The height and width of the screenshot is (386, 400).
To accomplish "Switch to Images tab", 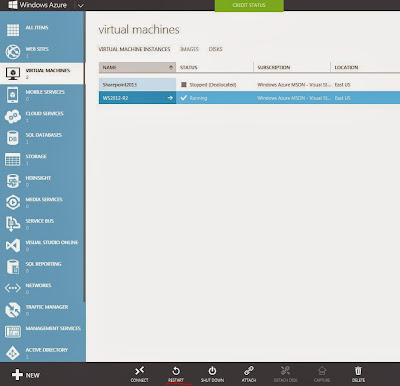I will 189,49.
